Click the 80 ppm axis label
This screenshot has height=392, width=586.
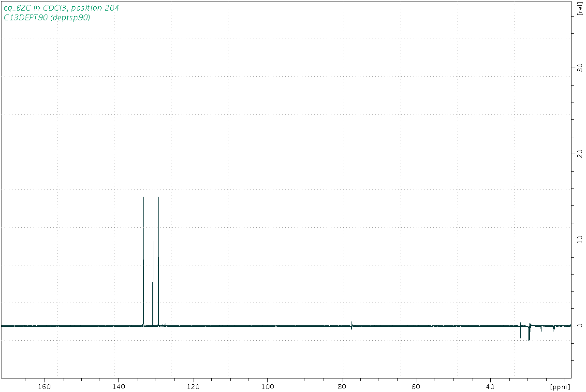click(x=342, y=386)
